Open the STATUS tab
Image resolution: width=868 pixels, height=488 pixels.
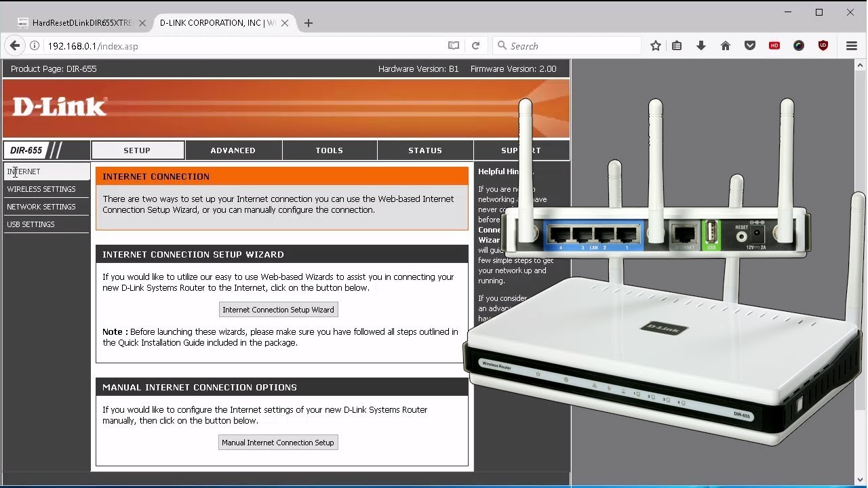point(425,150)
